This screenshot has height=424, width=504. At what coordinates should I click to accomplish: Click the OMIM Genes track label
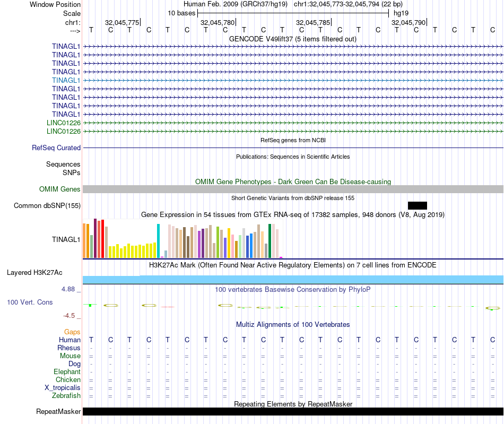point(59,189)
